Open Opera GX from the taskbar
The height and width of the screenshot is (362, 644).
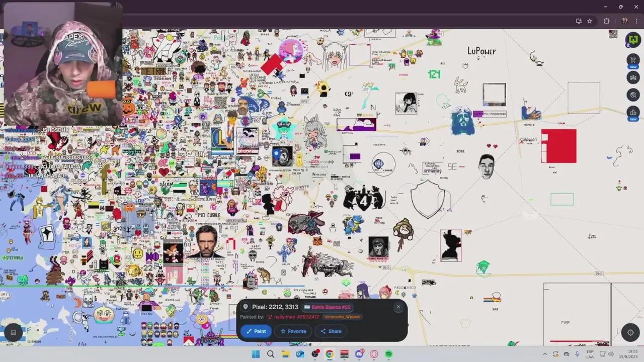374,354
